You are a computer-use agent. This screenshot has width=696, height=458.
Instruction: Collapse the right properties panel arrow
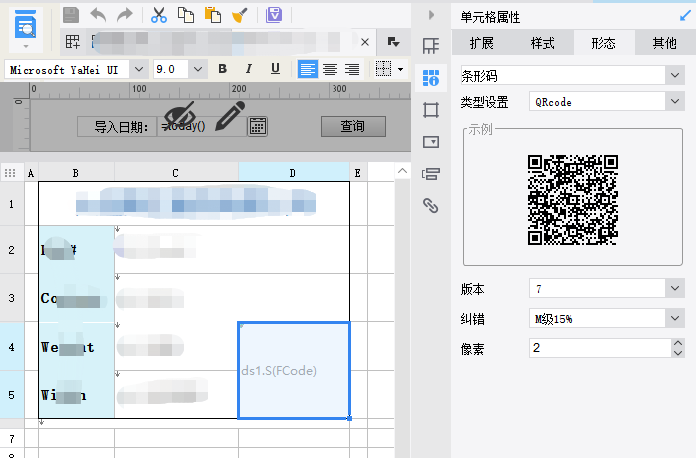click(431, 15)
